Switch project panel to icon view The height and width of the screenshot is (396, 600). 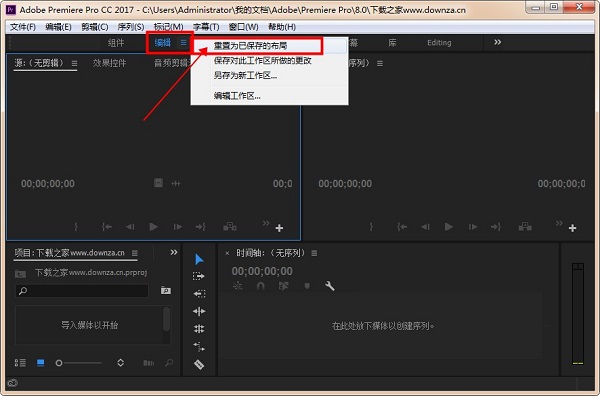(x=40, y=363)
